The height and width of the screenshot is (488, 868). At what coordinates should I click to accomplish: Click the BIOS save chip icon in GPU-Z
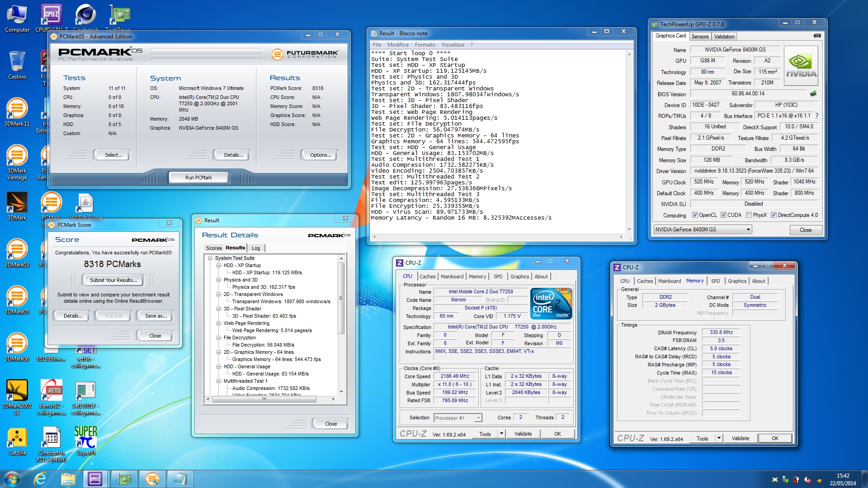[813, 94]
